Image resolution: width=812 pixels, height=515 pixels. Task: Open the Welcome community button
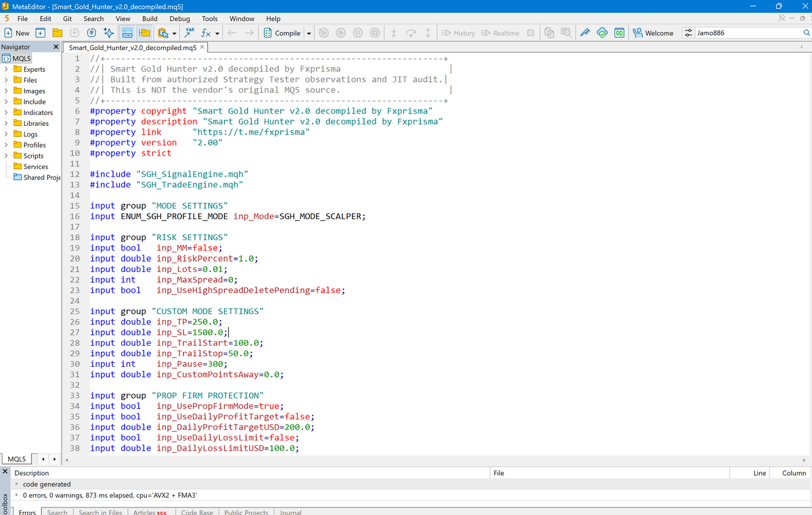point(654,33)
